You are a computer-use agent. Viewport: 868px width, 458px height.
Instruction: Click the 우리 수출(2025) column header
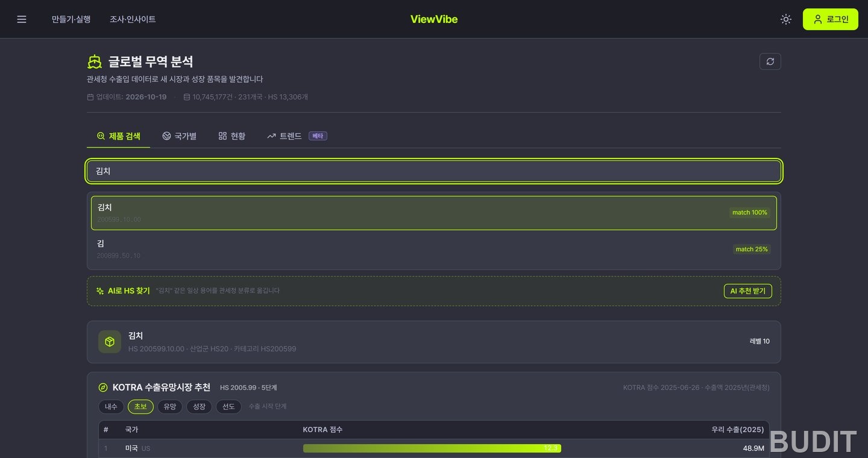coord(738,430)
